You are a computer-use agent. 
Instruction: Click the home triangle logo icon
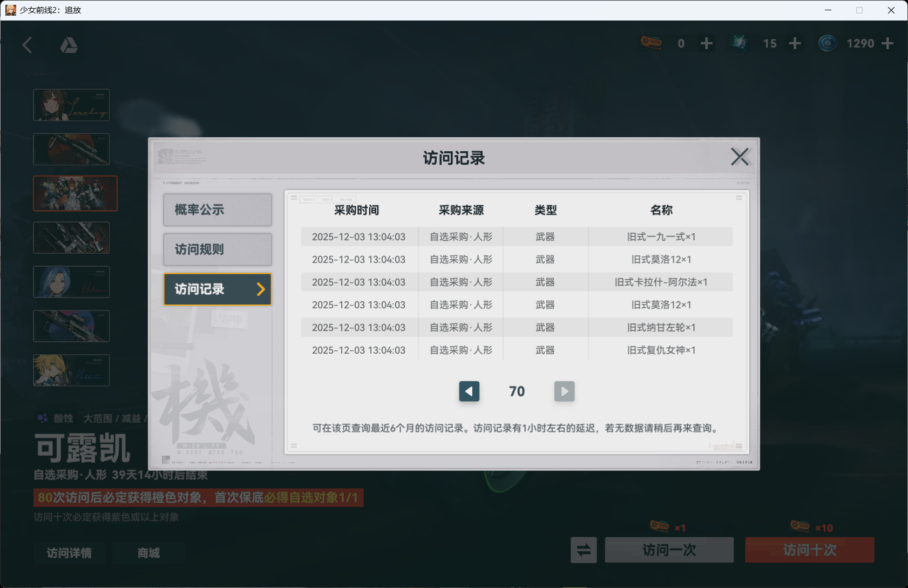[69, 45]
